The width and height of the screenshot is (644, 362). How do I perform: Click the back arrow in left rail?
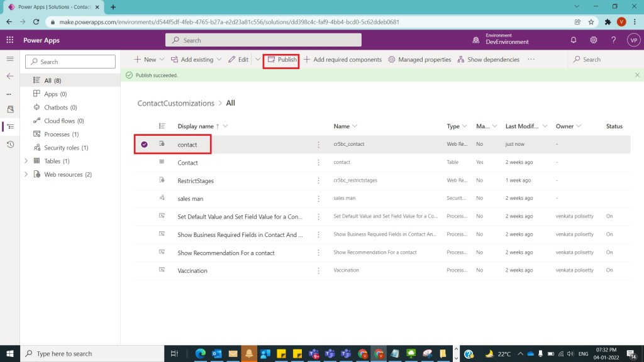tap(10, 76)
